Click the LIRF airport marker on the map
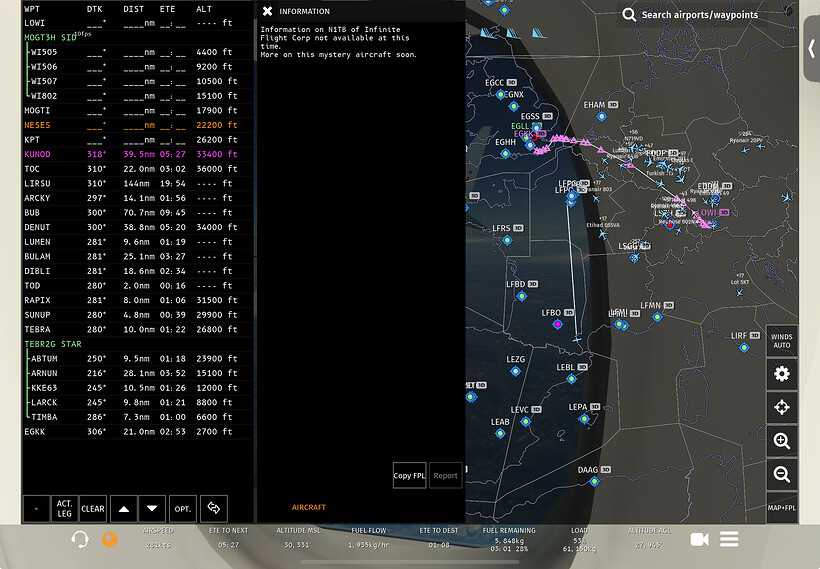820x569 pixels. pyautogui.click(x=744, y=347)
